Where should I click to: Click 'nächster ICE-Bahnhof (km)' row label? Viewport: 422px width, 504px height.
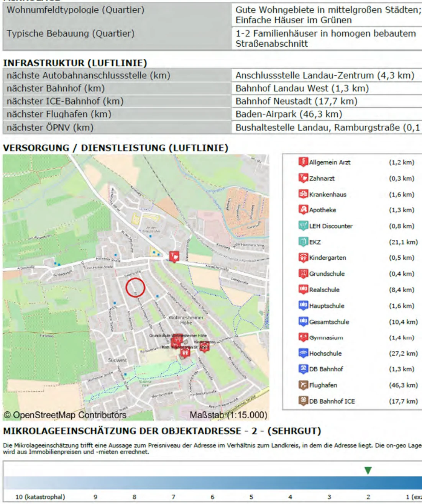pyautogui.click(x=65, y=101)
